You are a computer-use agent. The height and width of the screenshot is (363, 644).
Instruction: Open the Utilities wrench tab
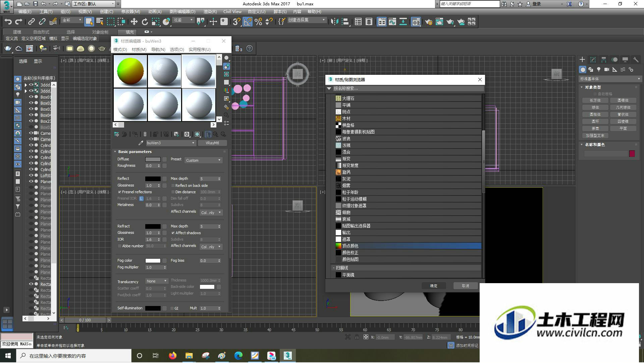click(x=636, y=59)
